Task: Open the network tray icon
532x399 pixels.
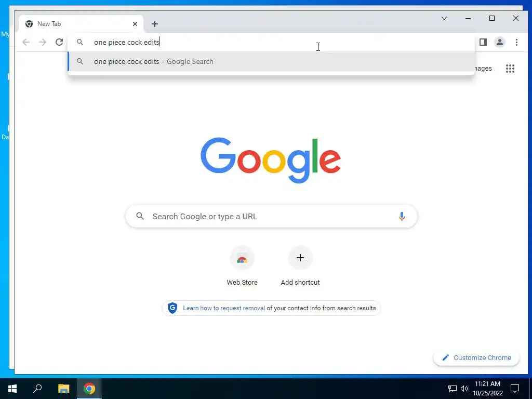Action: [453, 389]
